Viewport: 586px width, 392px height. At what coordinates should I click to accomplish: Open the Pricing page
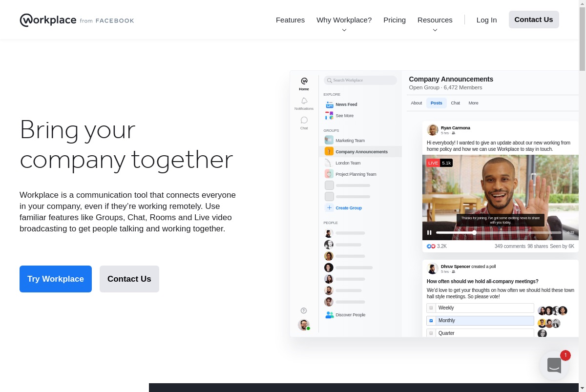(395, 20)
